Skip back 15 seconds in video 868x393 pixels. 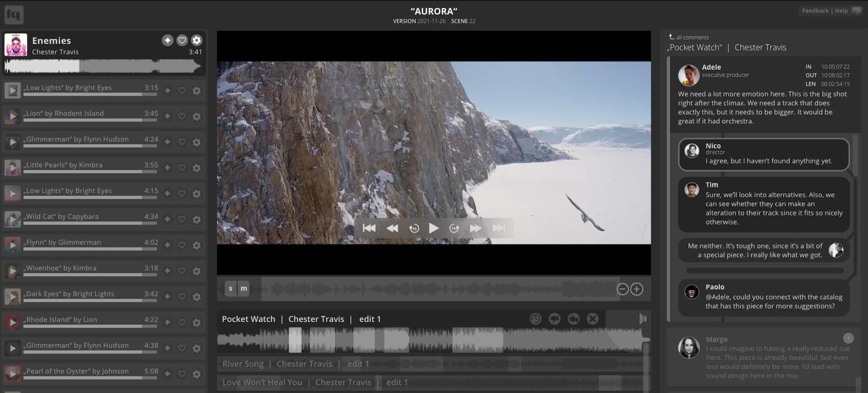(x=414, y=229)
